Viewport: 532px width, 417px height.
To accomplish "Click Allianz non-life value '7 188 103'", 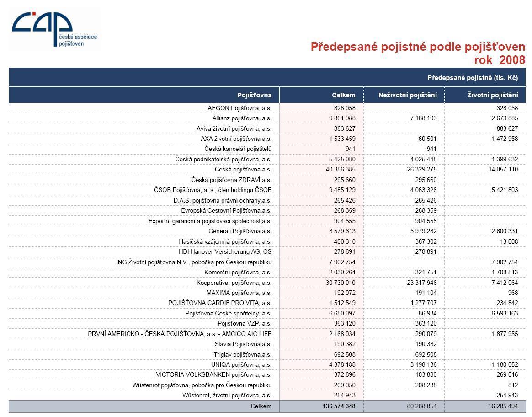I will pos(423,118).
